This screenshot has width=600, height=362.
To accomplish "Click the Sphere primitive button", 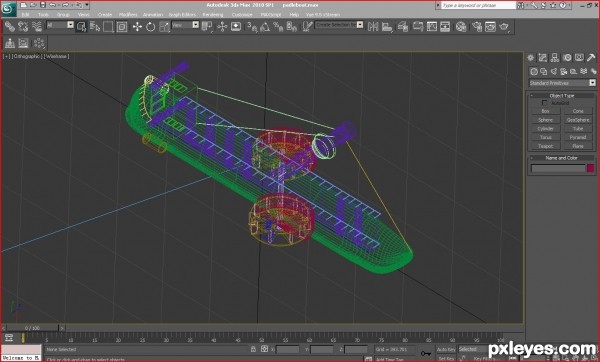I will pyautogui.click(x=546, y=120).
